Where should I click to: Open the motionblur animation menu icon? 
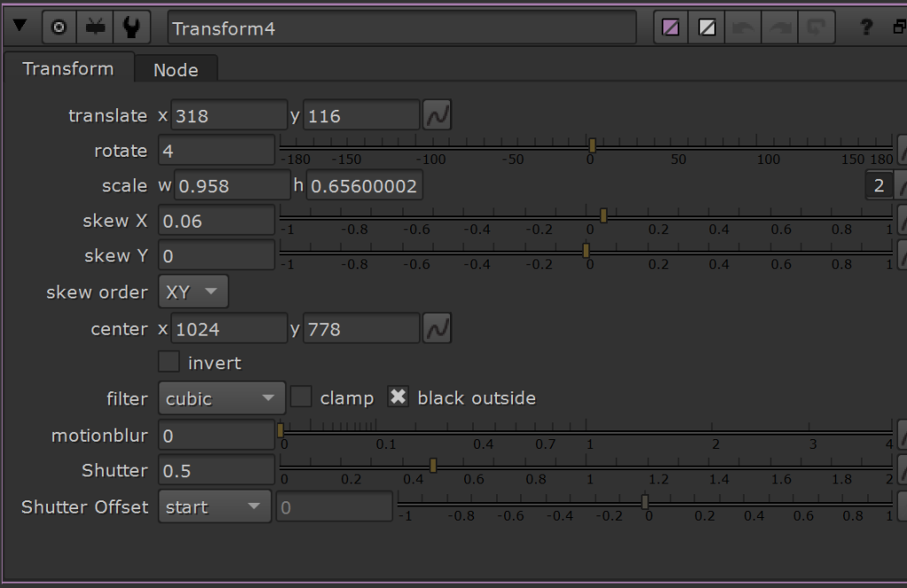click(902, 435)
